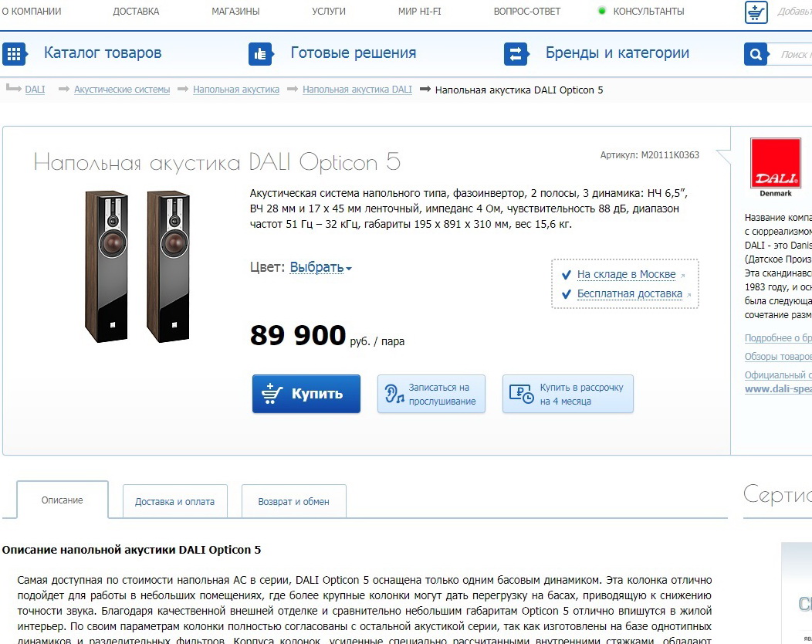Open the catalog grid icon

coord(14,54)
